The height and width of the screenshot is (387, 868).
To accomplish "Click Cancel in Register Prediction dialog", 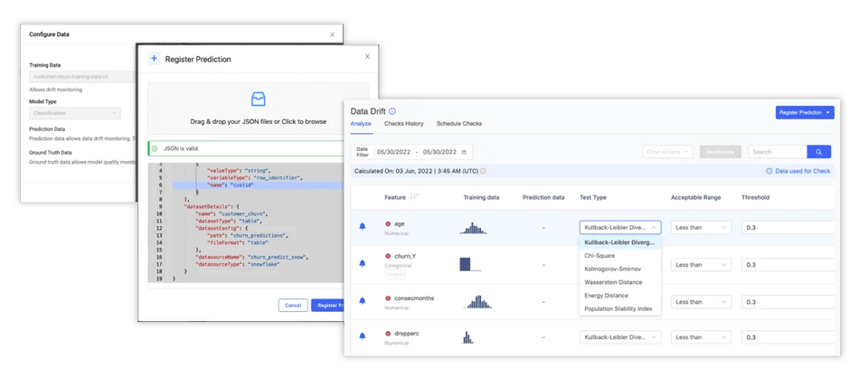I will pyautogui.click(x=293, y=305).
